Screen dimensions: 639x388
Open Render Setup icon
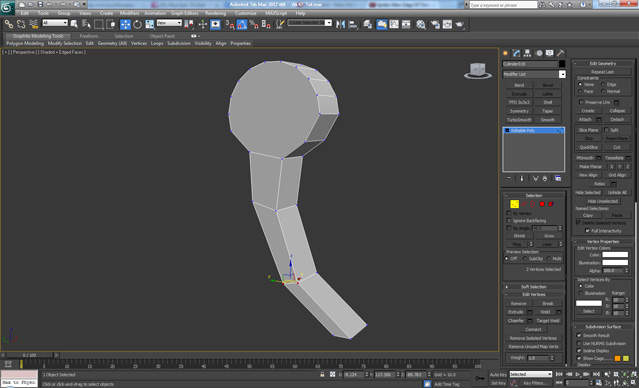pyautogui.click(x=435, y=24)
